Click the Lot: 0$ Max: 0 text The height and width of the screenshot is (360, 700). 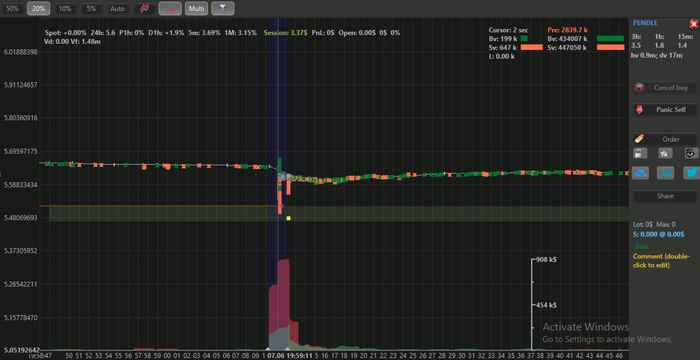pyautogui.click(x=654, y=225)
